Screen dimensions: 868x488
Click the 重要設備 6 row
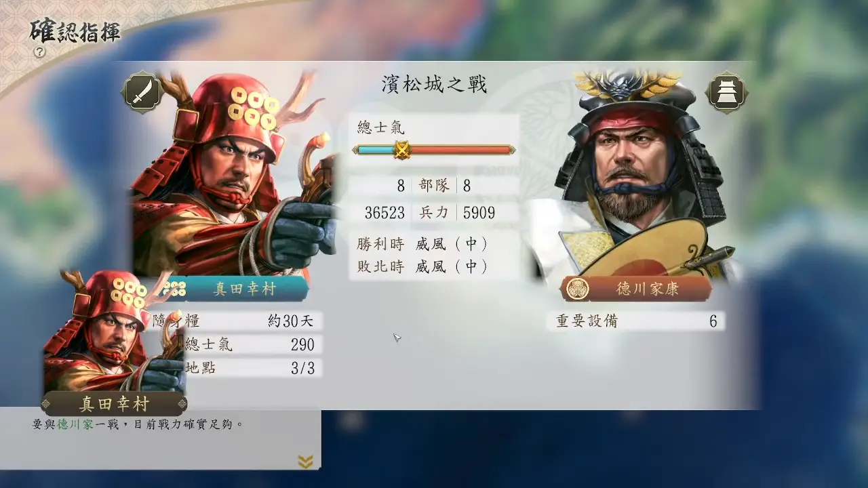636,321
